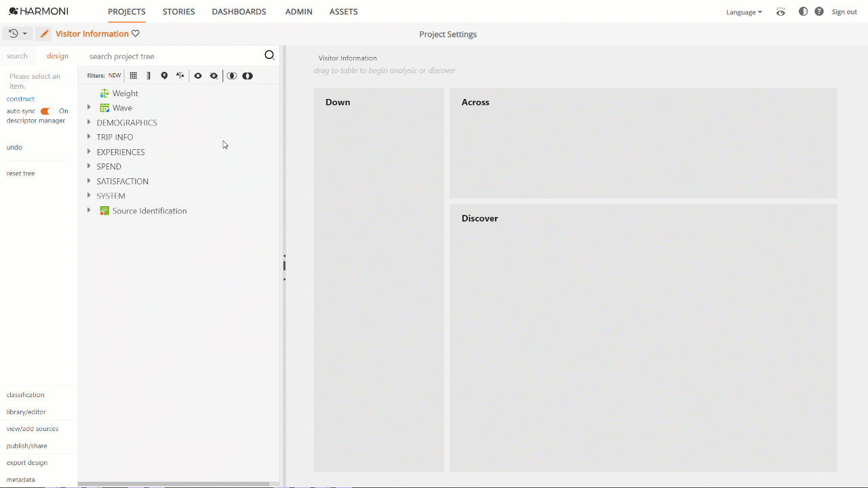The height and width of the screenshot is (488, 868).
Task: Open the PROJECTS menu
Action: coord(127,12)
